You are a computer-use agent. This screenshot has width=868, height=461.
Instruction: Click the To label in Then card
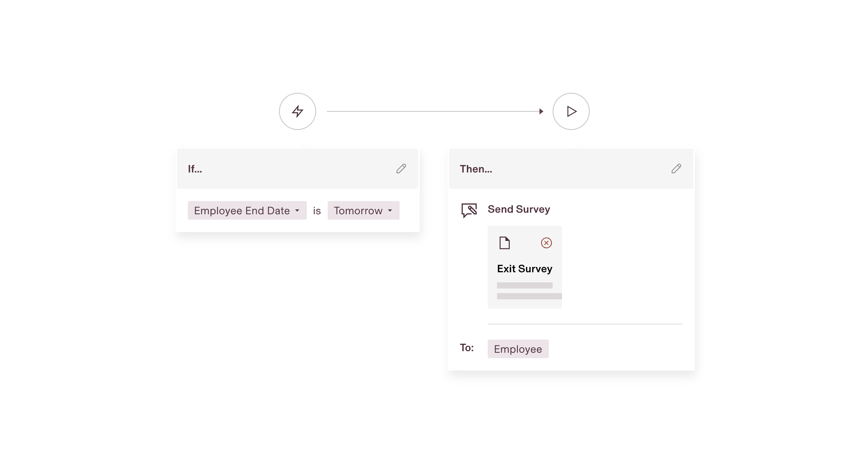pyautogui.click(x=466, y=348)
